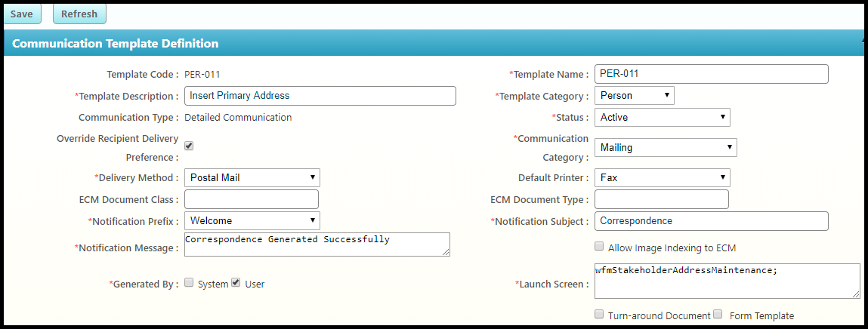868x329 pixels.
Task: Uncheck the User generated-by checkbox
Action: (x=236, y=283)
